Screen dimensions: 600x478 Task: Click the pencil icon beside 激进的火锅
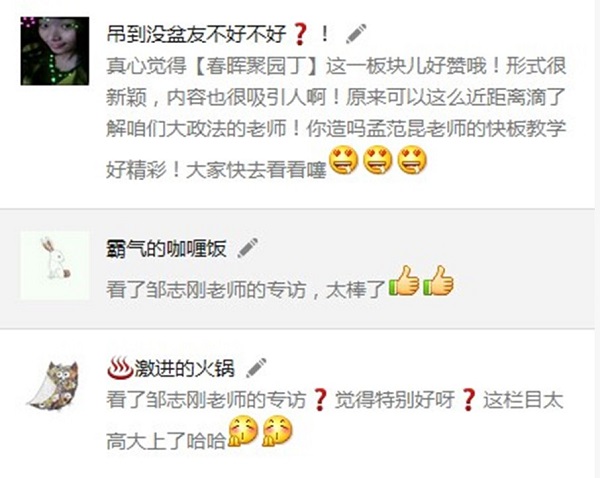point(256,368)
